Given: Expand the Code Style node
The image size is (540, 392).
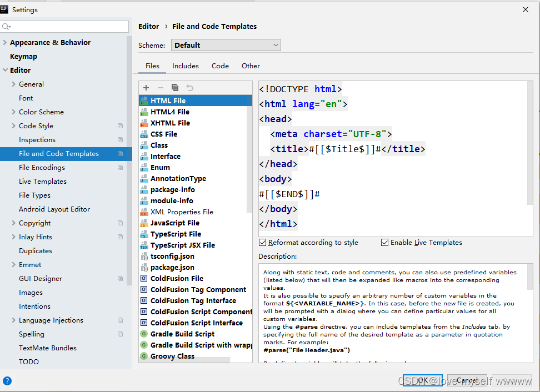Looking at the screenshot, I should pyautogui.click(x=14, y=125).
